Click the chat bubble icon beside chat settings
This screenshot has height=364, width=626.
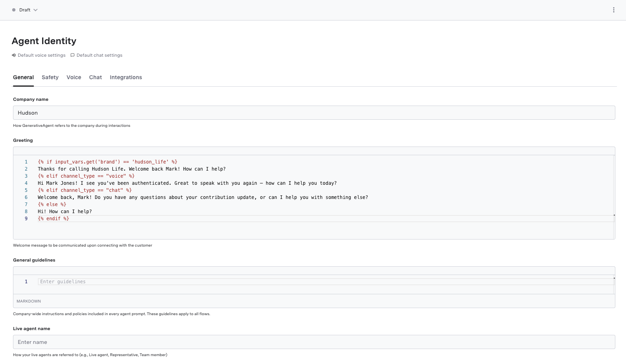click(73, 55)
